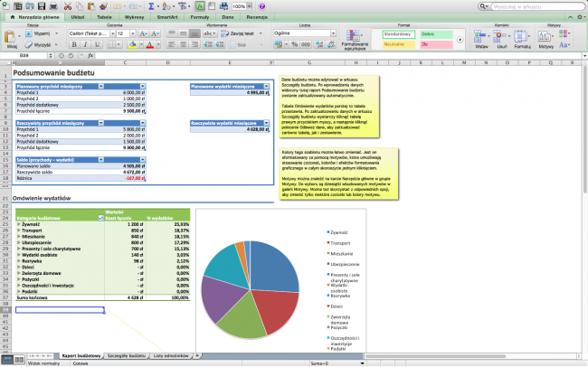The height and width of the screenshot is (367, 588).
Task: Toggle Underline formatting
Action: click(97, 44)
